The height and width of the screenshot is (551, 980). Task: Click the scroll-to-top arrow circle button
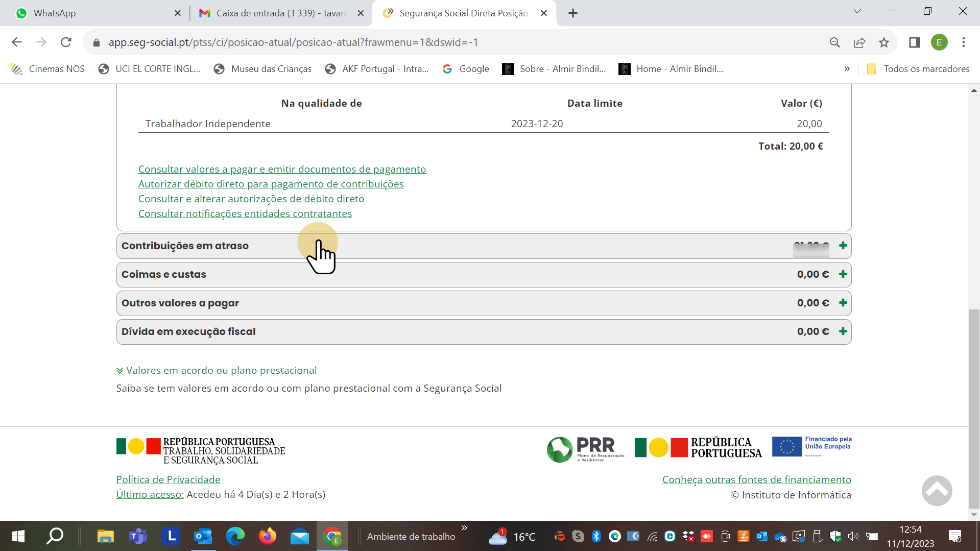coord(937,491)
